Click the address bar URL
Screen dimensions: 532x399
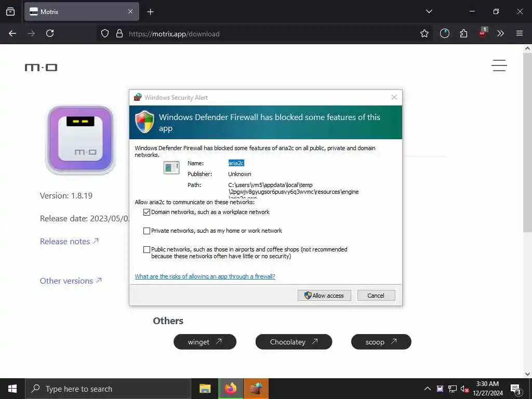click(174, 34)
